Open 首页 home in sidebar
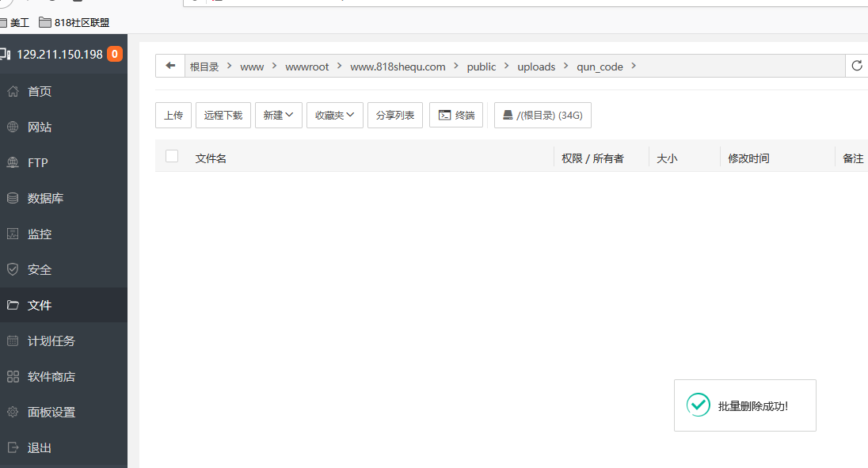Image resolution: width=868 pixels, height=468 pixels. [x=40, y=92]
